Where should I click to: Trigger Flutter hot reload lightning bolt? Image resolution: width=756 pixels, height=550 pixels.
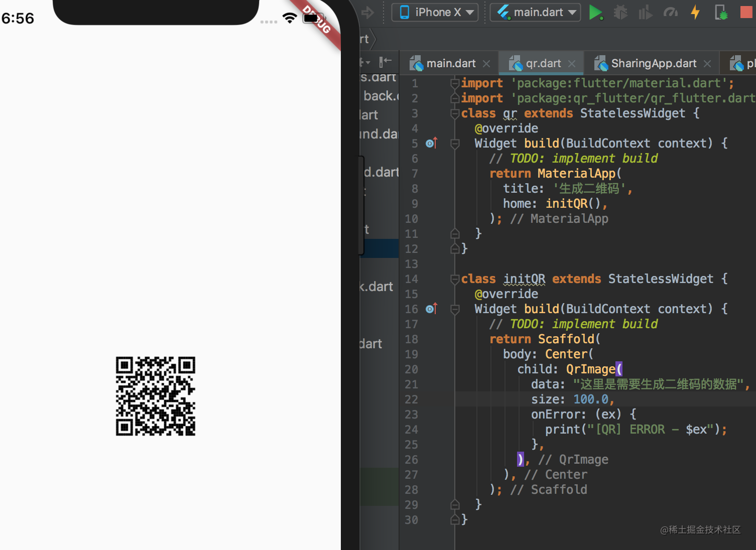(695, 12)
